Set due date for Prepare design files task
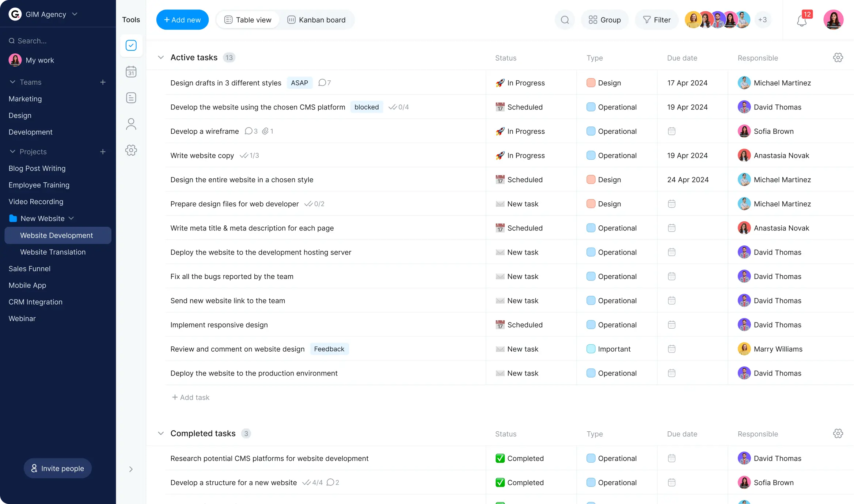The width and height of the screenshot is (854, 504). (672, 204)
